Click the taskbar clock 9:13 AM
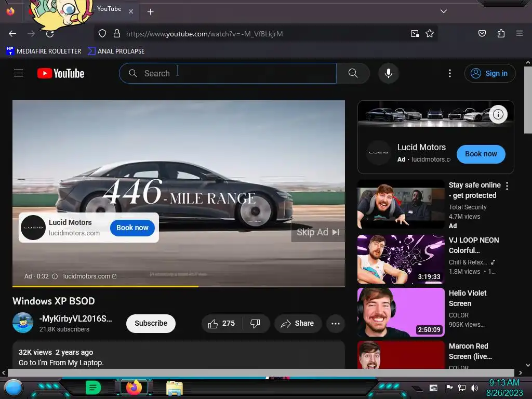The height and width of the screenshot is (399, 532). 504,383
